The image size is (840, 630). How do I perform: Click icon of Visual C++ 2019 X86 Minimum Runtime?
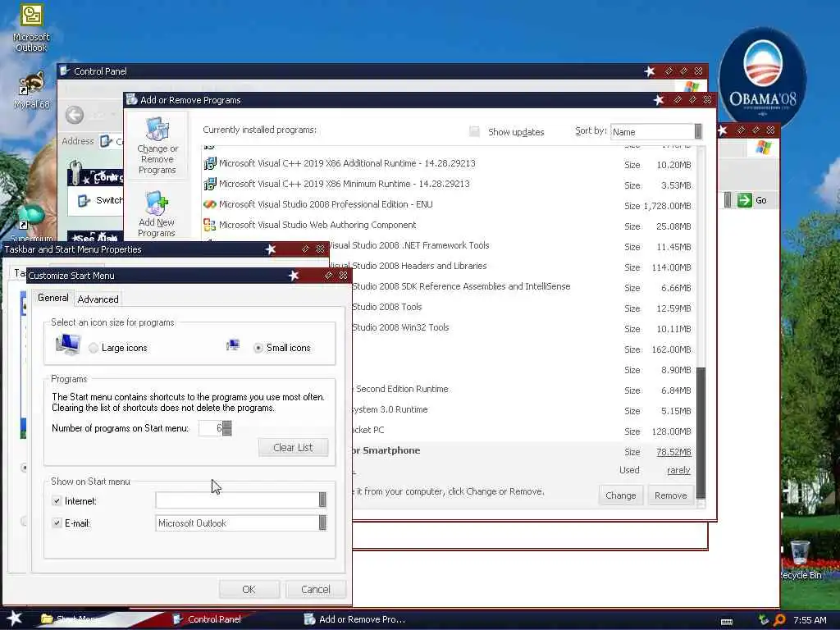210,184
